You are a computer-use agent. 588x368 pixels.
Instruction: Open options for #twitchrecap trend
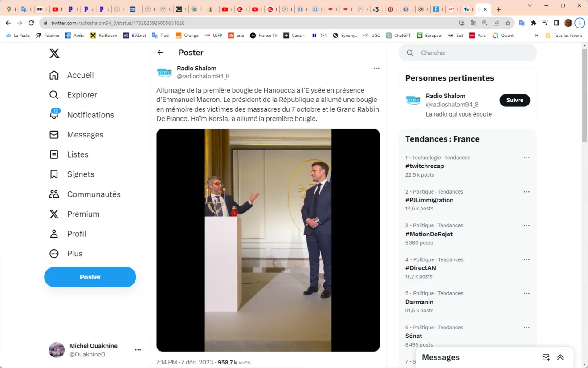click(527, 158)
